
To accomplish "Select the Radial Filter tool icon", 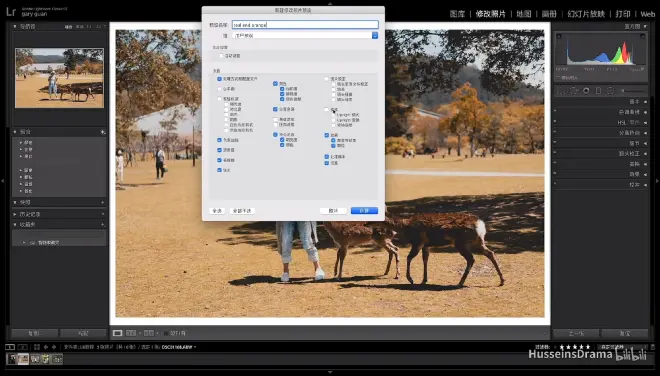I will click(x=610, y=91).
